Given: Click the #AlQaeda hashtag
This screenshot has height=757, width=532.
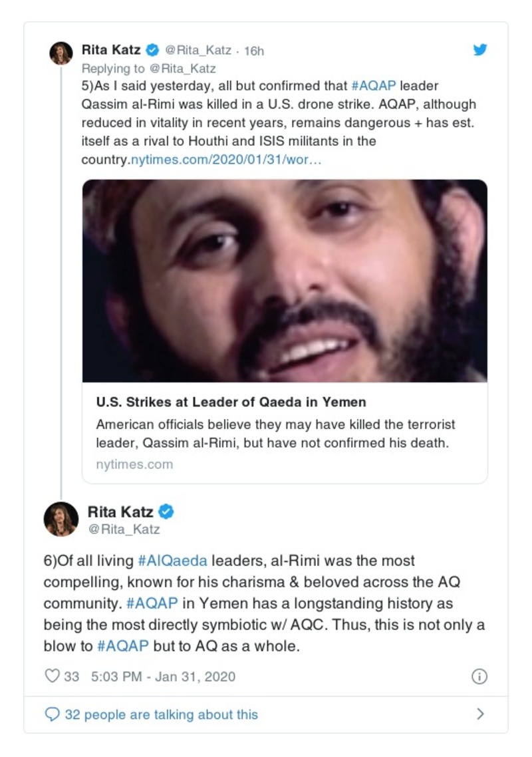Looking at the screenshot, I should click(172, 561).
